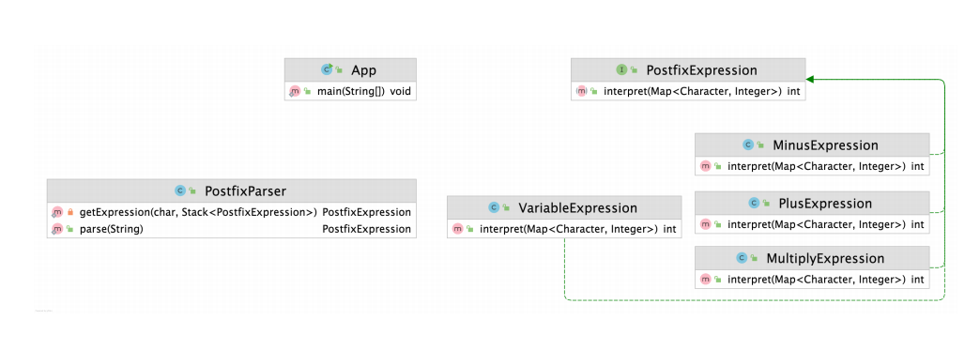Select the parse(String) method row

tap(232, 229)
